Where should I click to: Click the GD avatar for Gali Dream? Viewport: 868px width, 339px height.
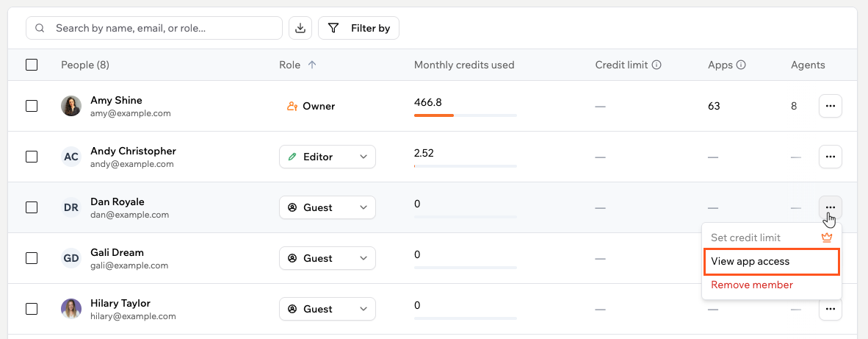(70, 258)
